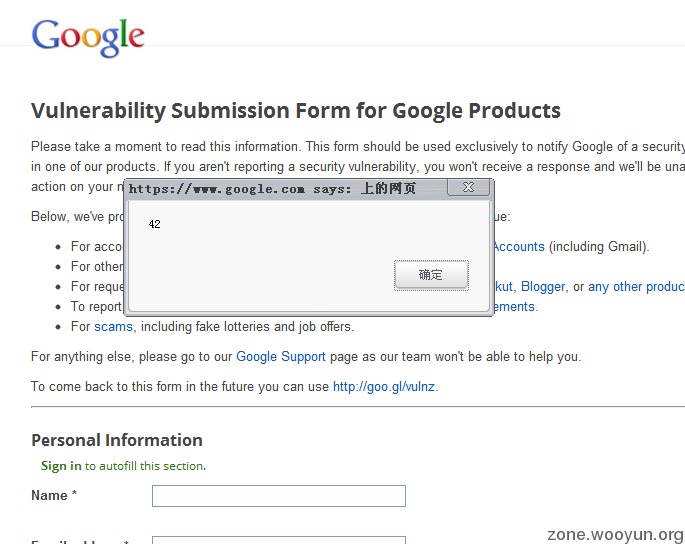Click the partially hidden orkut link
Screen dimensions: 685x544
(x=503, y=286)
